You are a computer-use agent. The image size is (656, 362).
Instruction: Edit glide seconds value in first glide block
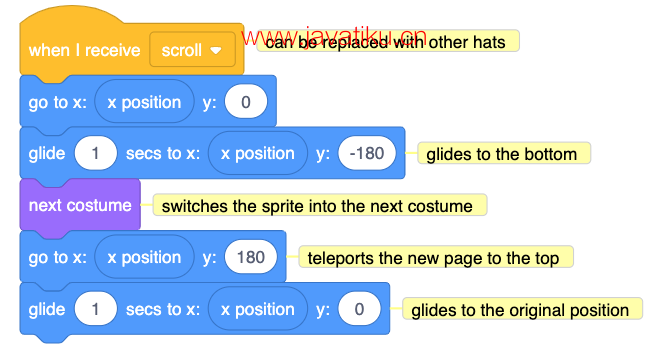[x=95, y=154]
